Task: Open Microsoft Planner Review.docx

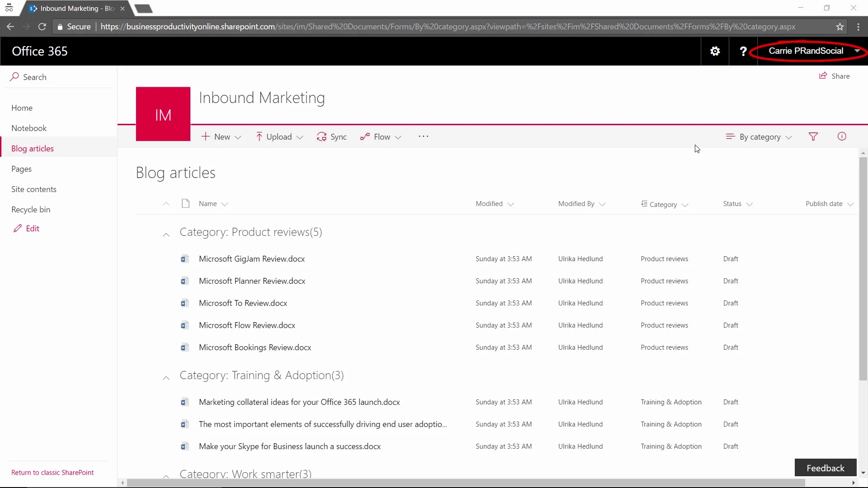Action: (252, 281)
